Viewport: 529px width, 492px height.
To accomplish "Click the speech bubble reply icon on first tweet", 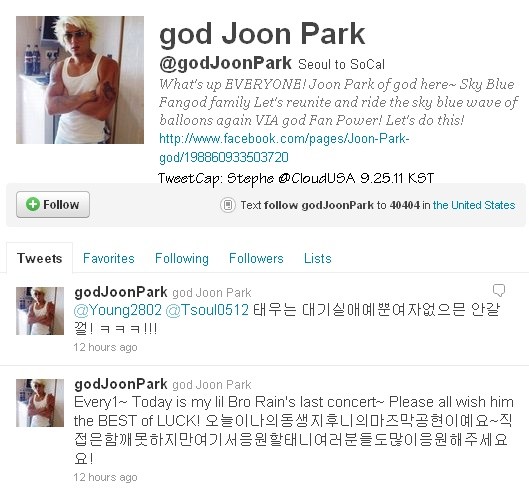I will [x=499, y=290].
